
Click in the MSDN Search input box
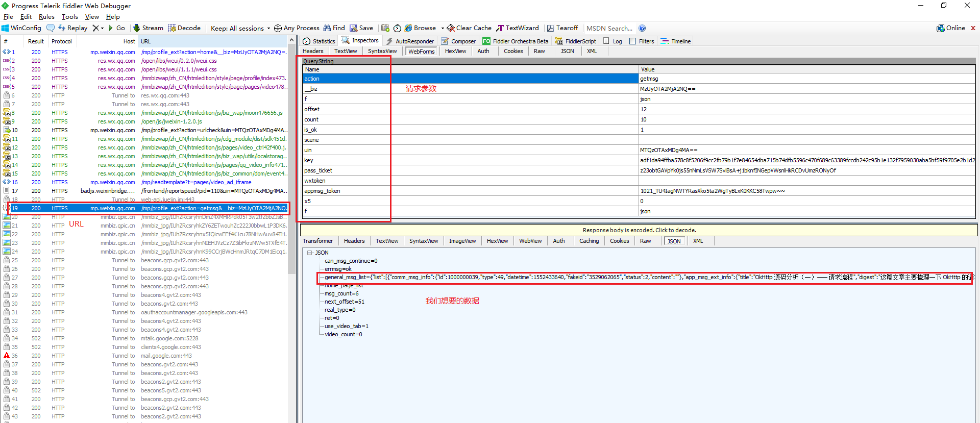tap(609, 28)
